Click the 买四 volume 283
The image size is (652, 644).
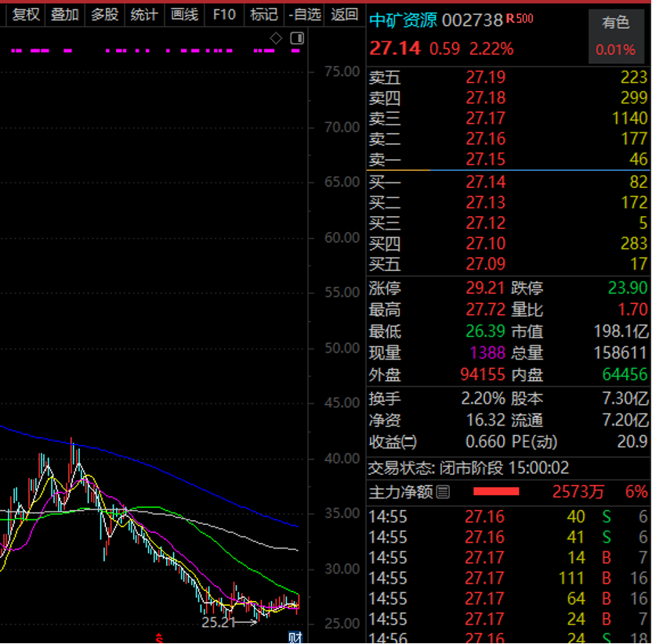(x=634, y=243)
